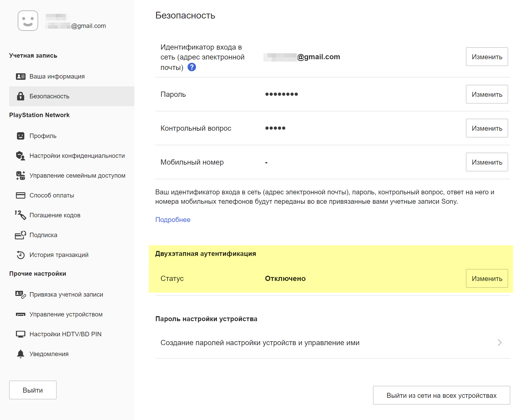
Task: Click Изменить for идентификатор входа email
Action: point(487,56)
